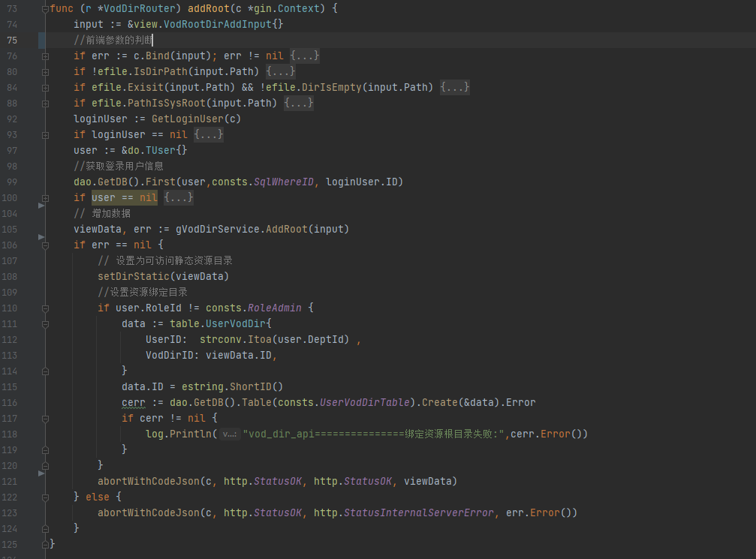Click line number 116 in the gutter

pos(10,403)
